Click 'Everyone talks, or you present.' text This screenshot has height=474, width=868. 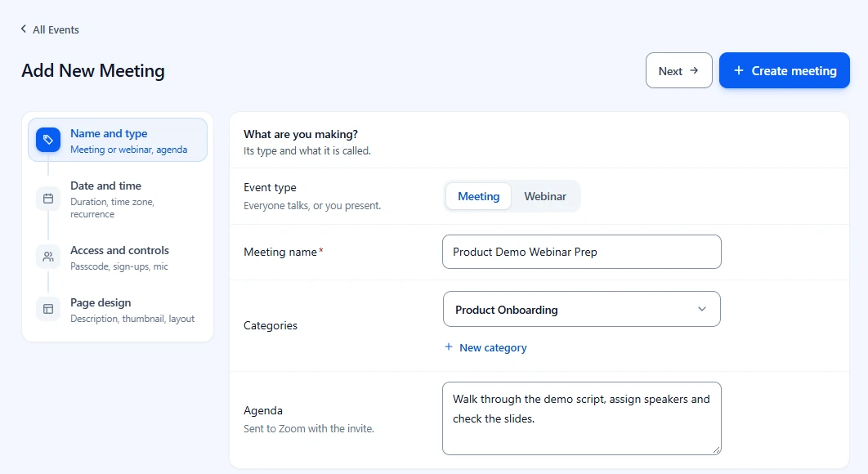coord(312,205)
